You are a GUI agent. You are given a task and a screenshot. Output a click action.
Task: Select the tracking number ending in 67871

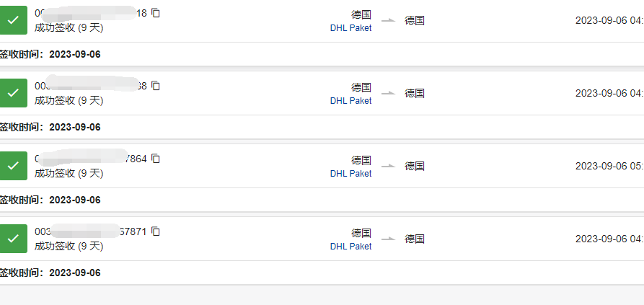click(90, 231)
